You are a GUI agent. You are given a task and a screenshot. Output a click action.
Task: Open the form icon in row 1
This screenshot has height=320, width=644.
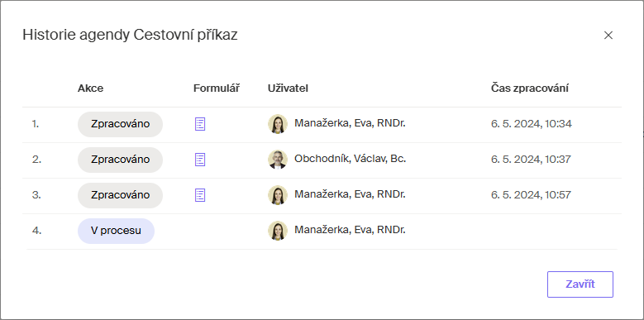click(200, 124)
